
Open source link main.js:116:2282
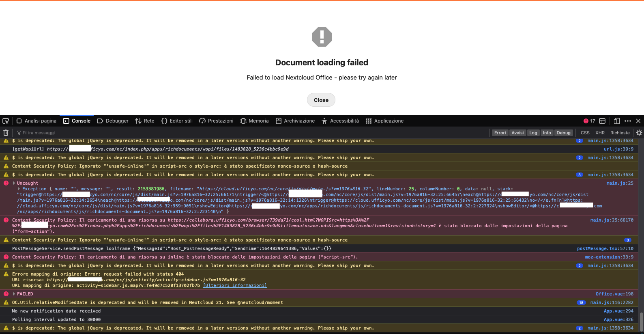click(612, 302)
